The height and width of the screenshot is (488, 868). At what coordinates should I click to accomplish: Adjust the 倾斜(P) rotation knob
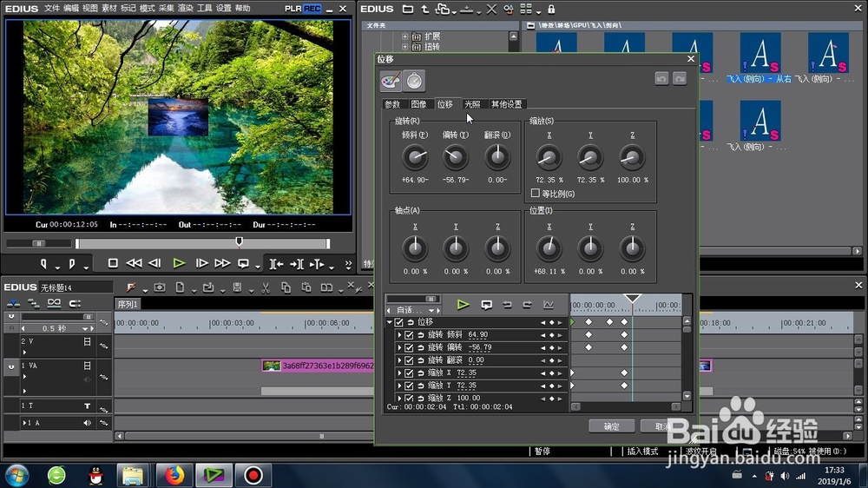click(x=415, y=157)
